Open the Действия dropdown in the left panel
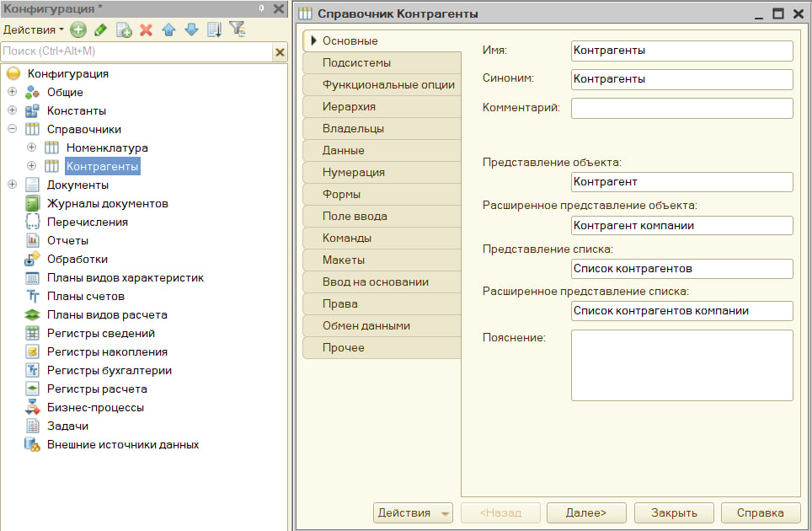812x531 pixels. [x=34, y=30]
